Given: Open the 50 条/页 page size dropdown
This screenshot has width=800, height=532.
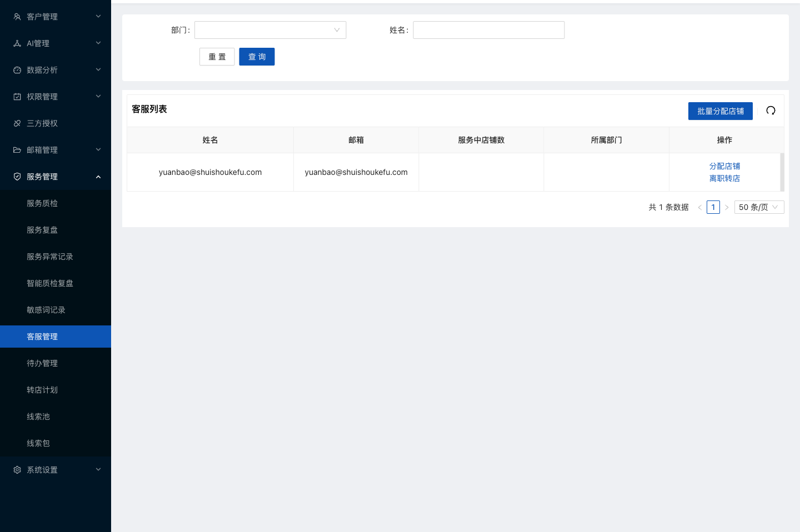Looking at the screenshot, I should coord(759,207).
